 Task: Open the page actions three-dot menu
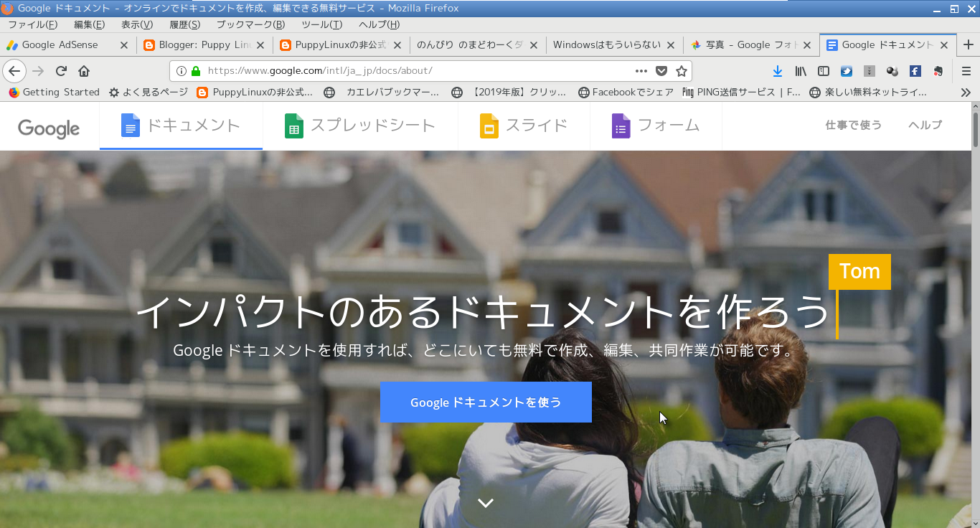(x=641, y=71)
